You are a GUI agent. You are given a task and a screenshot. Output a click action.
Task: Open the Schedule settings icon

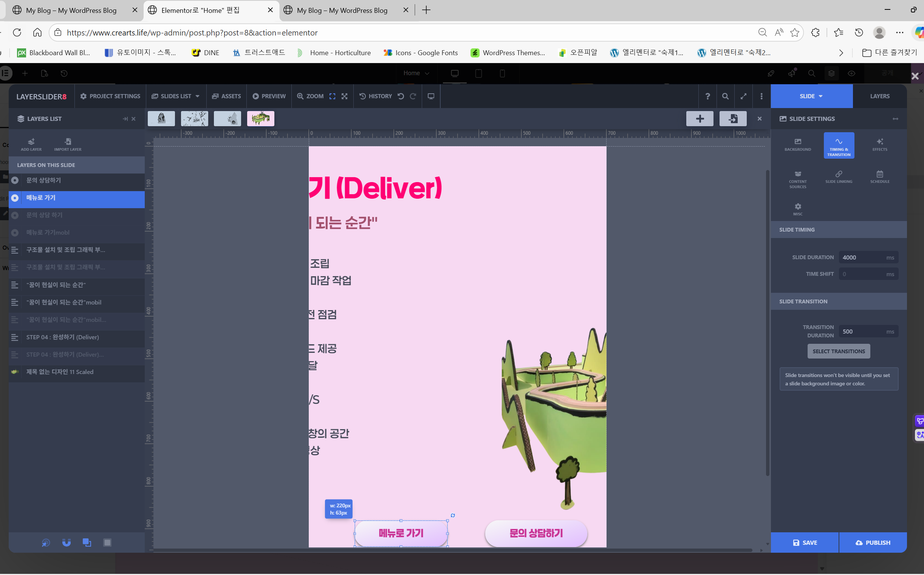coord(879,177)
